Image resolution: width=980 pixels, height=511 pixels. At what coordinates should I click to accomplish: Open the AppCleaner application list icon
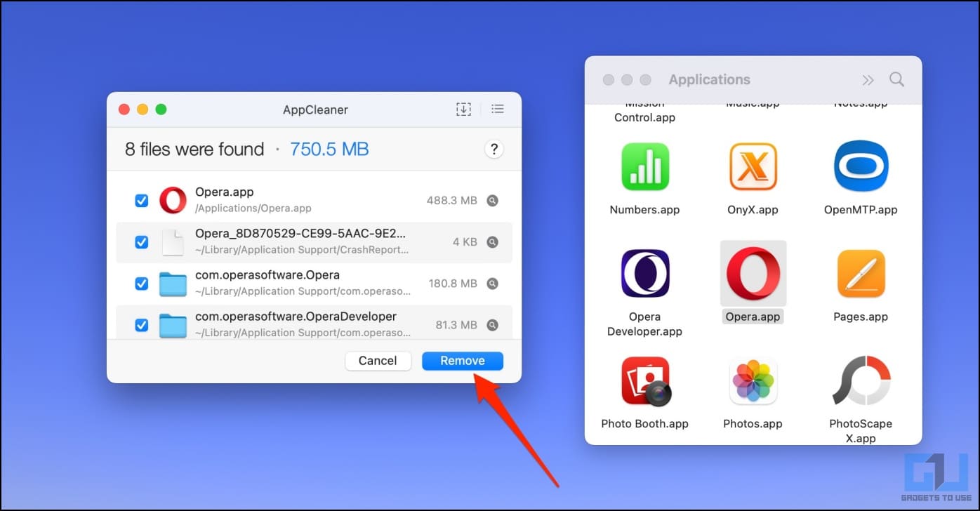tap(498, 109)
